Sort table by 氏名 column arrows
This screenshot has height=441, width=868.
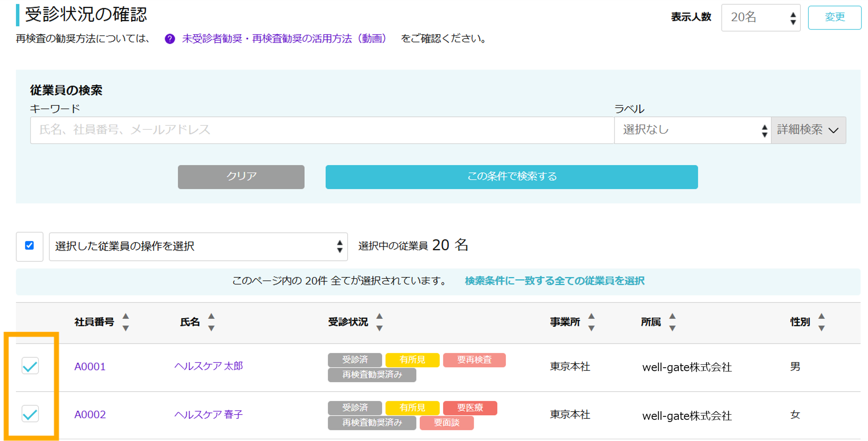(211, 322)
